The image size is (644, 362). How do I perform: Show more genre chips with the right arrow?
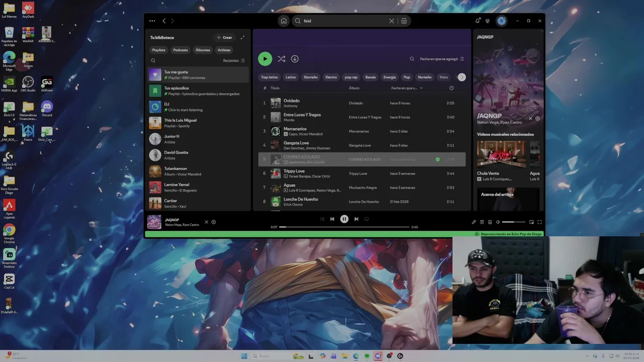click(x=462, y=77)
